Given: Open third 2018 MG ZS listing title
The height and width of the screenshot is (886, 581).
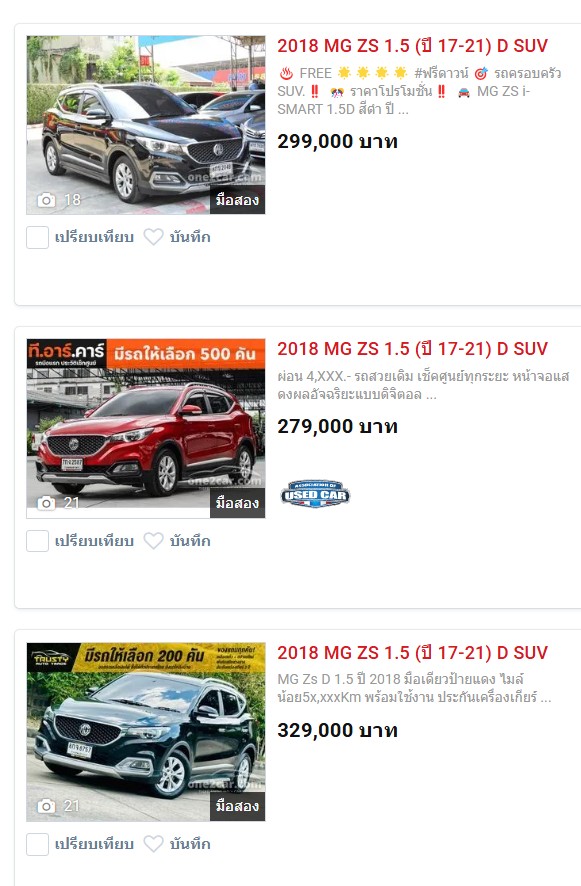Looking at the screenshot, I should click(413, 653).
